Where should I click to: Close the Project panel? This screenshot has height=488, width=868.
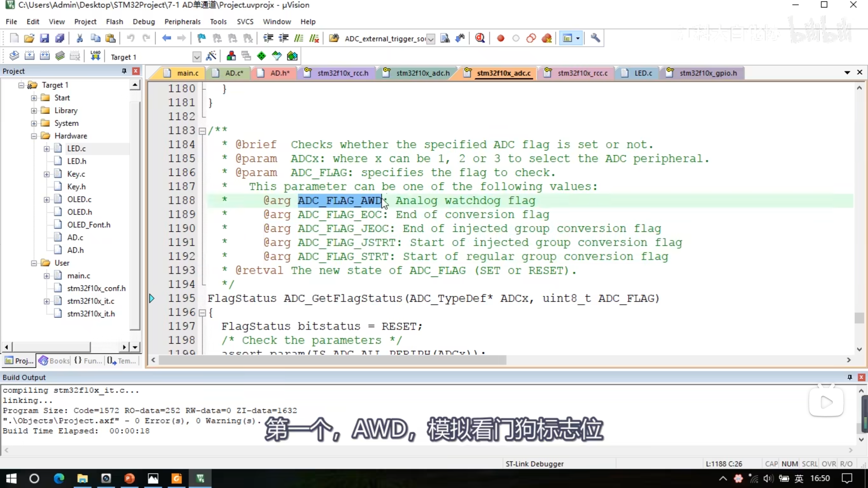pos(136,71)
